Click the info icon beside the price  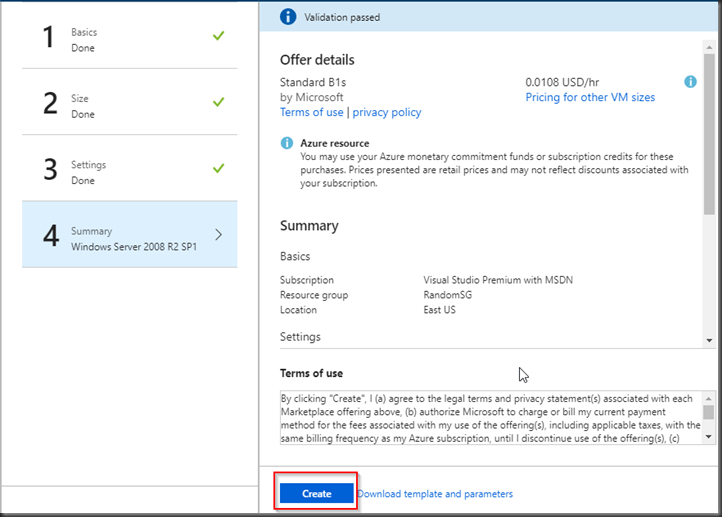(690, 82)
